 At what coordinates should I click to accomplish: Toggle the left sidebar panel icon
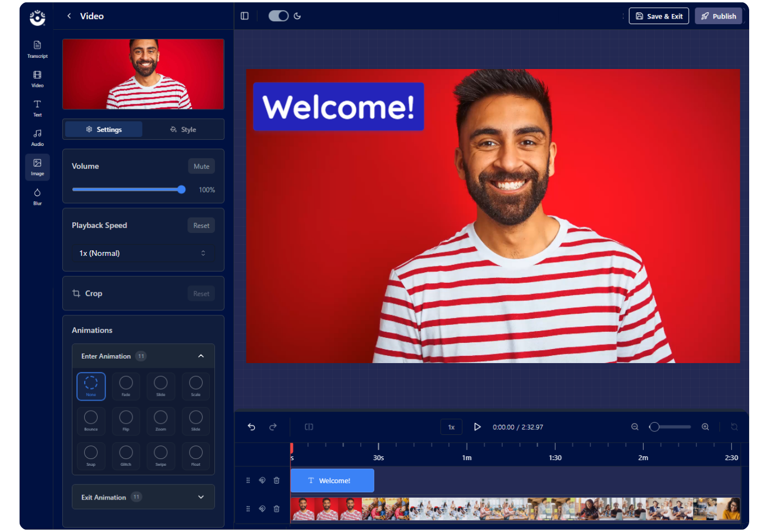[245, 16]
